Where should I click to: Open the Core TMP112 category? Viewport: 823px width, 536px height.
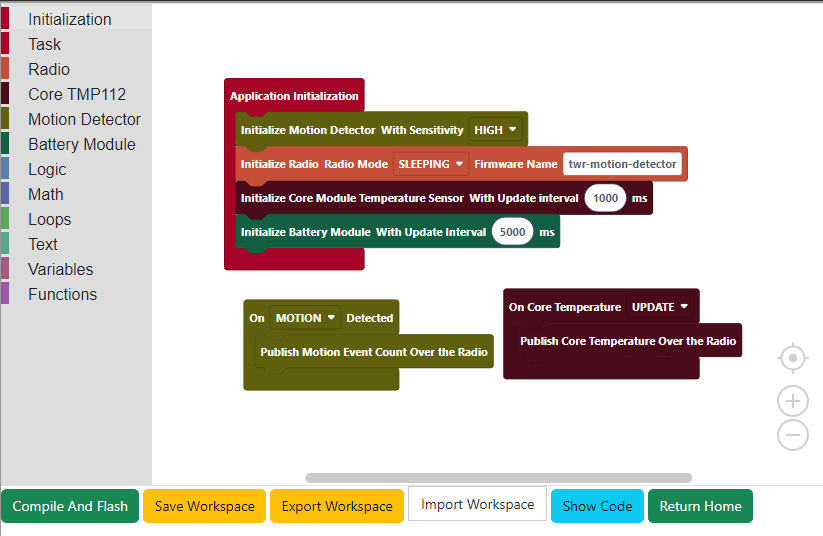coord(77,94)
